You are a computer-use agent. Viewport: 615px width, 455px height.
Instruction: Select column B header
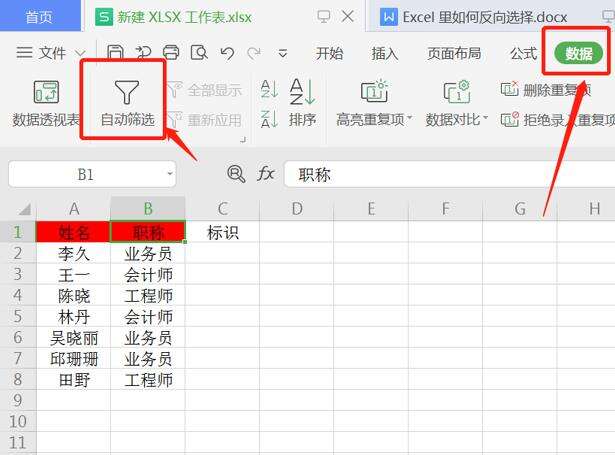click(148, 209)
